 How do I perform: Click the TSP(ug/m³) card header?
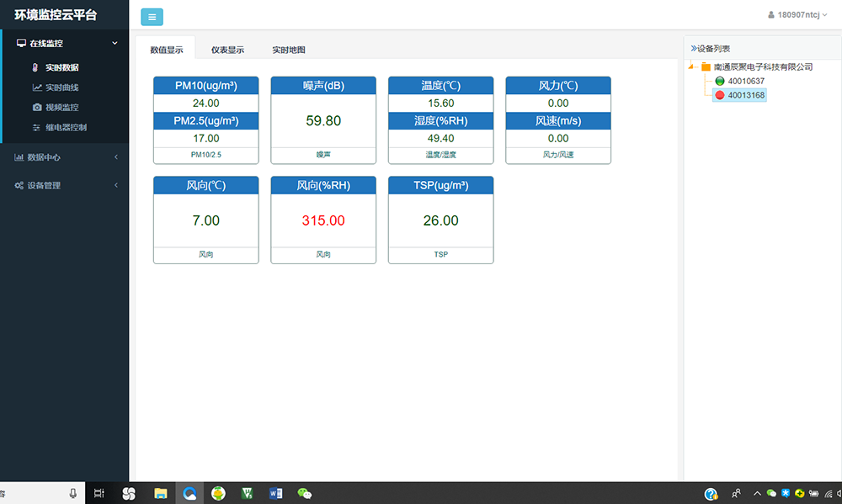441,185
